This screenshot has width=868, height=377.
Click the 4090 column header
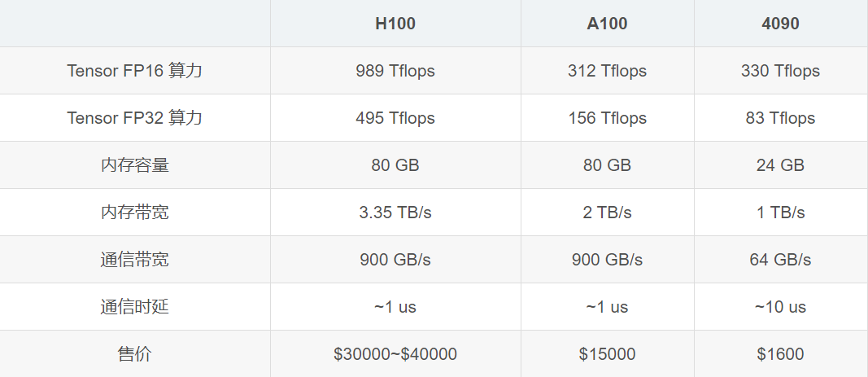point(780,24)
